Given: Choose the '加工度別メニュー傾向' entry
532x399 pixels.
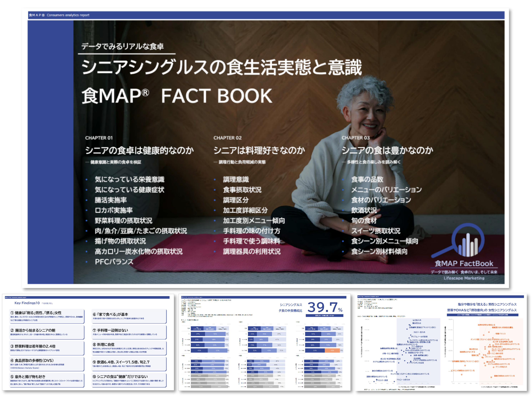Looking at the screenshot, I should [x=254, y=221].
